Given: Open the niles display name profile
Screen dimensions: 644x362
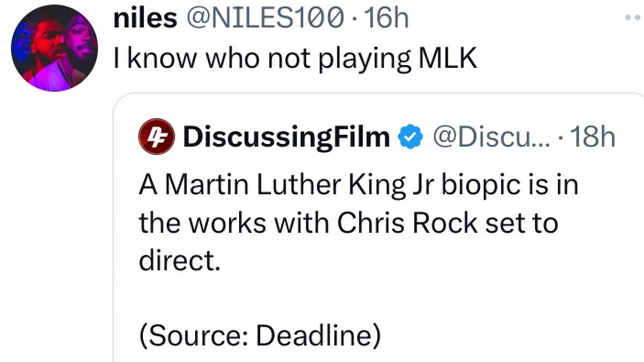Looking at the screenshot, I should click(x=145, y=20).
